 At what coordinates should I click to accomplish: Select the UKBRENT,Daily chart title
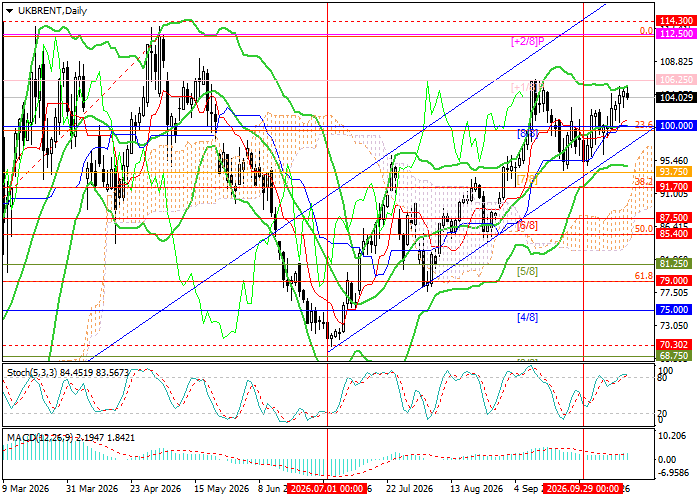tap(51, 11)
